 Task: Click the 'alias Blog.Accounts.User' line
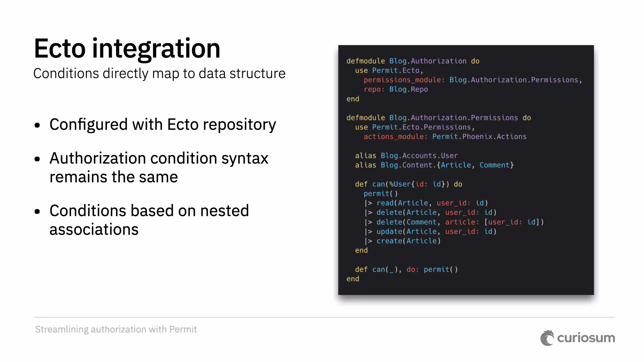tap(406, 156)
